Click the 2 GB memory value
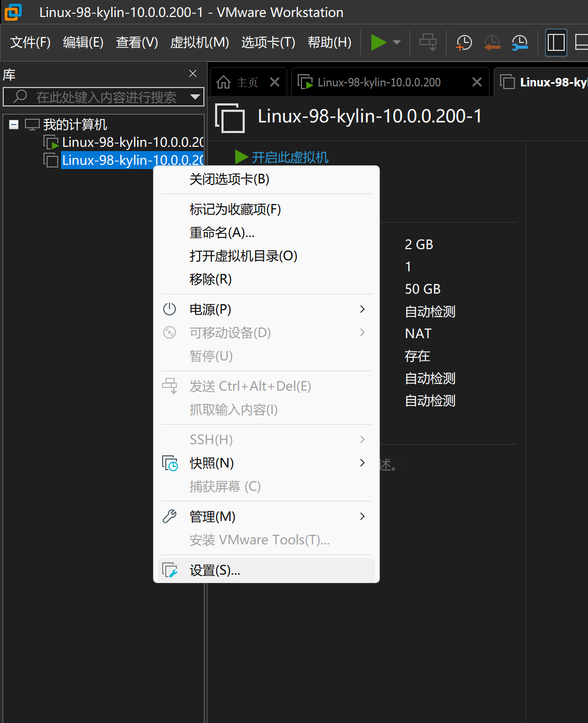Viewport: 588px width, 723px height. (x=419, y=244)
